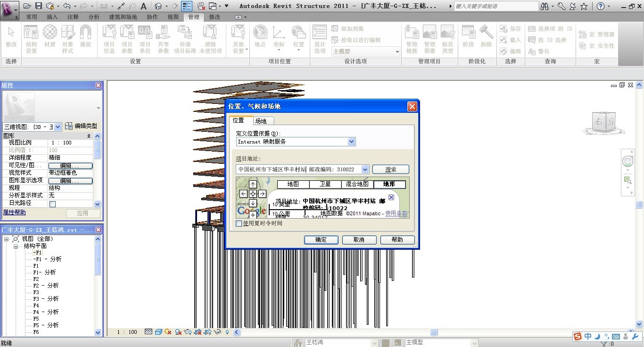
Task: Click the horizontal scrollbar of the 3D view
Action: (434, 332)
